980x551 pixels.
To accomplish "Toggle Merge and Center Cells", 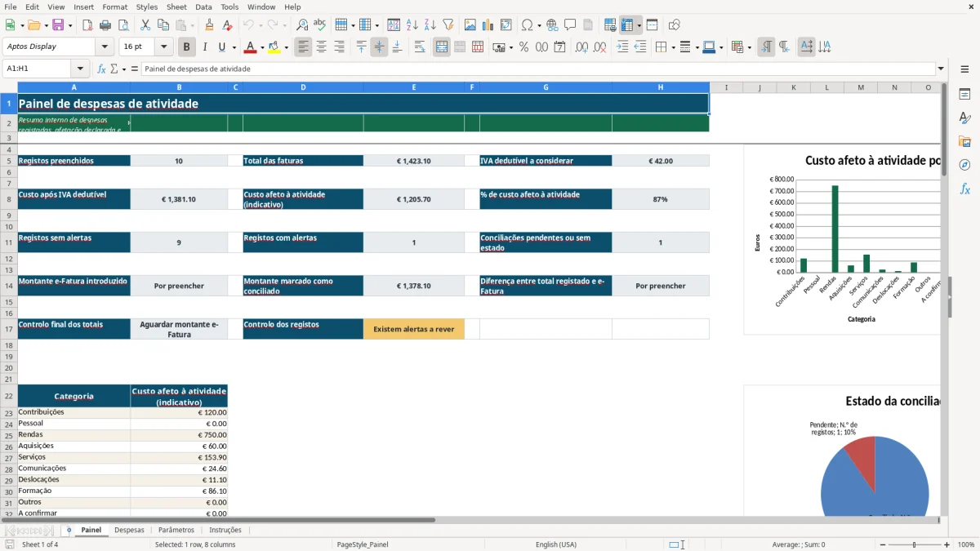I will coord(442,47).
